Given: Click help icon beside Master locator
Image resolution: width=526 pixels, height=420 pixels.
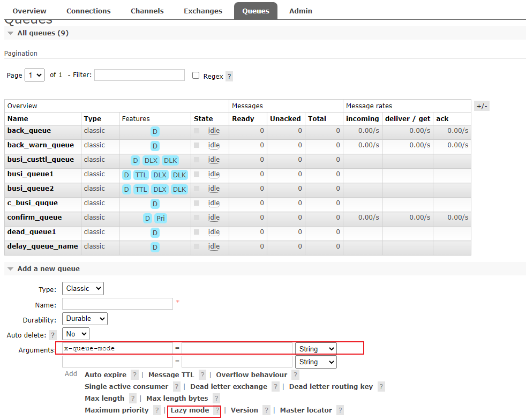Looking at the screenshot, I should 340,410.
